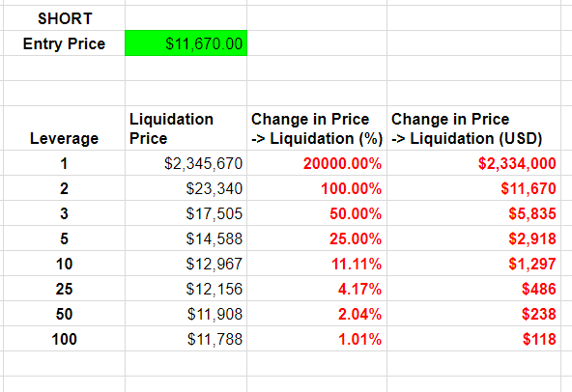
Task: Select liquidation price cell $23,340
Action: 186,188
